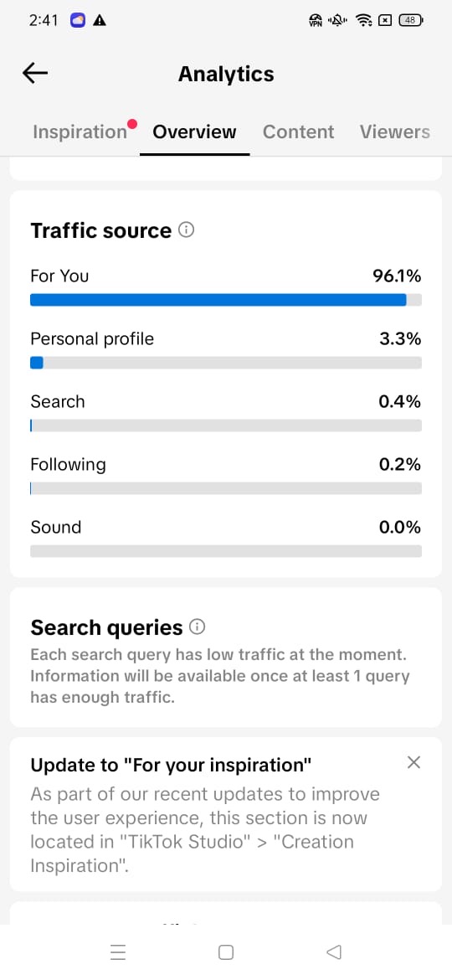The height and width of the screenshot is (980, 452).
Task: Tap the Personal profile traffic bar
Action: click(226, 364)
